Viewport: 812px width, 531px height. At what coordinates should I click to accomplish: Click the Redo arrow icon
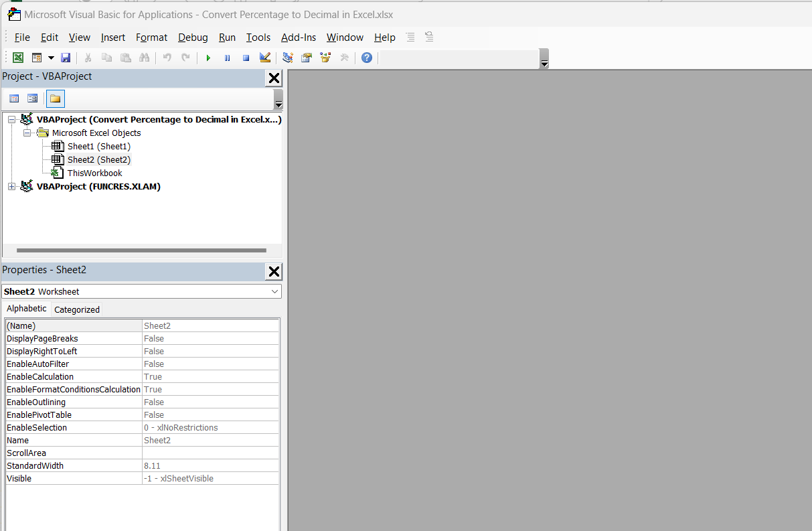tap(186, 58)
